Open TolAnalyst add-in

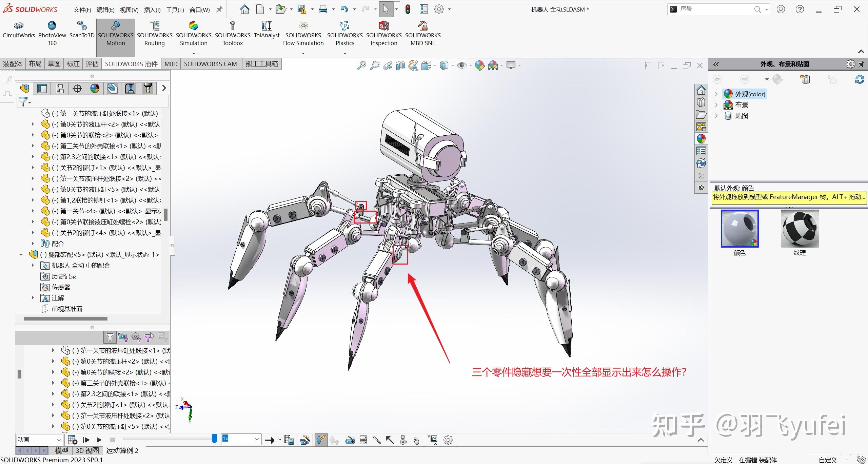tap(267, 30)
